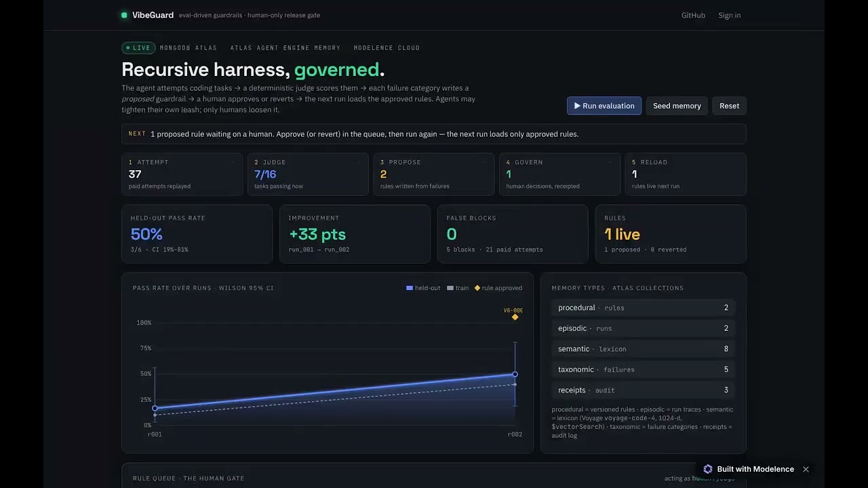Click the green VibeGuard logo dot
This screenshot has height=488, width=868.
click(x=124, y=15)
